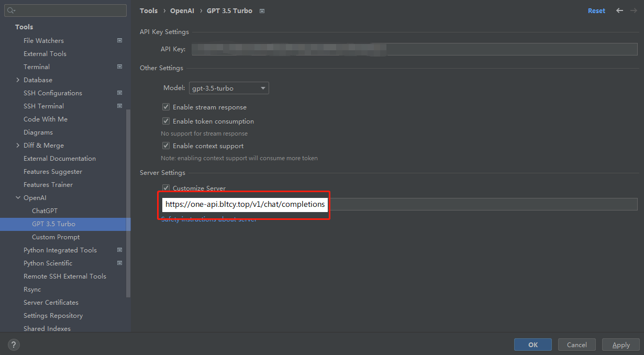Open Safety instructions about server link

click(209, 219)
